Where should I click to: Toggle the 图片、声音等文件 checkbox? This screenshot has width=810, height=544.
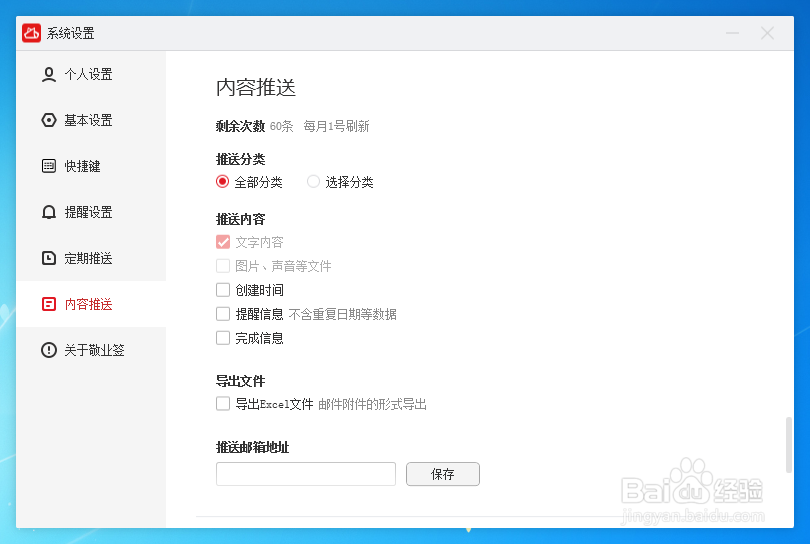point(223,266)
